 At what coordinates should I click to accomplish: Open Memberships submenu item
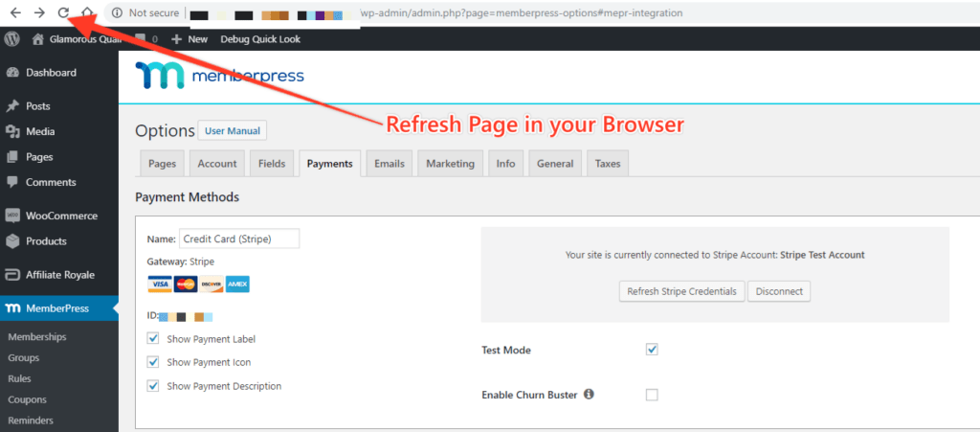pos(37,337)
